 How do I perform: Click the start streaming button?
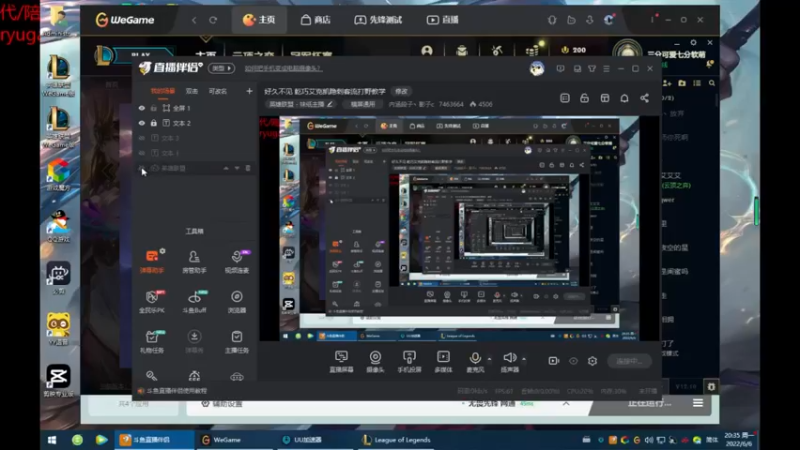click(630, 361)
